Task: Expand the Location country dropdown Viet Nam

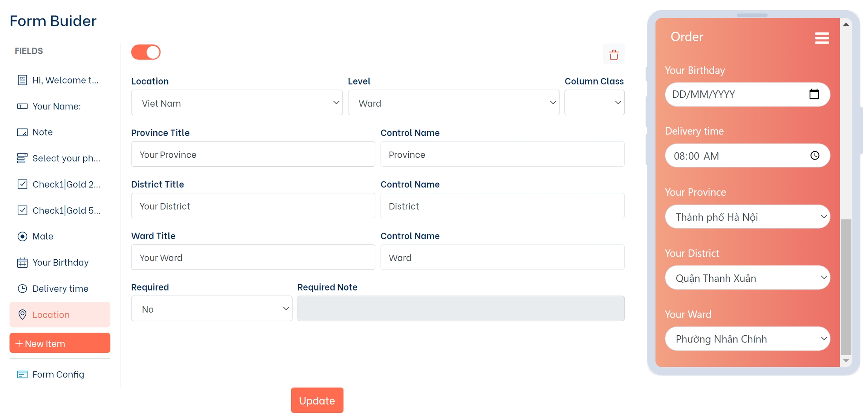Action: click(x=237, y=103)
